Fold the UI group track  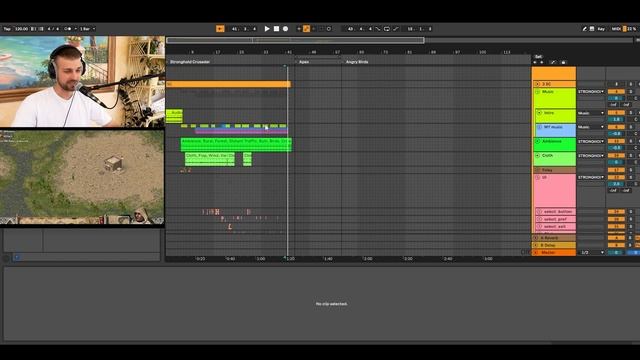point(538,178)
